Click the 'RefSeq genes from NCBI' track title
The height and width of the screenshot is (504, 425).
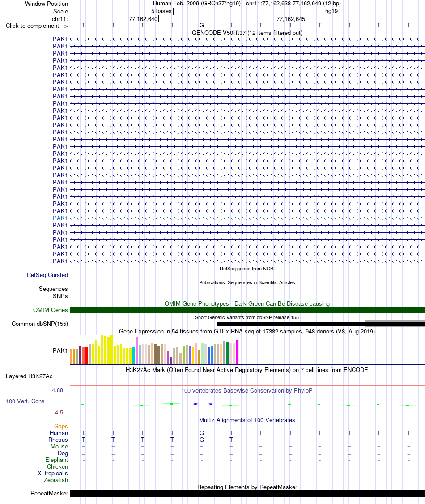pos(247,269)
